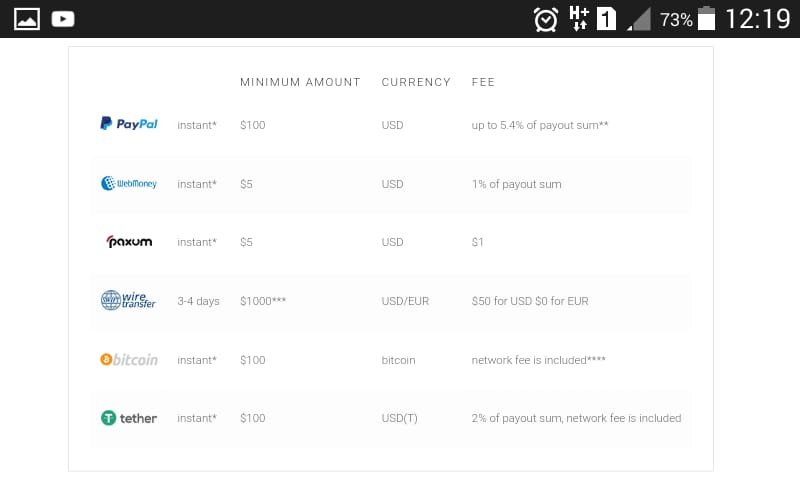Tap the WebMoney logo
This screenshot has height=480, width=800.
pos(129,183)
